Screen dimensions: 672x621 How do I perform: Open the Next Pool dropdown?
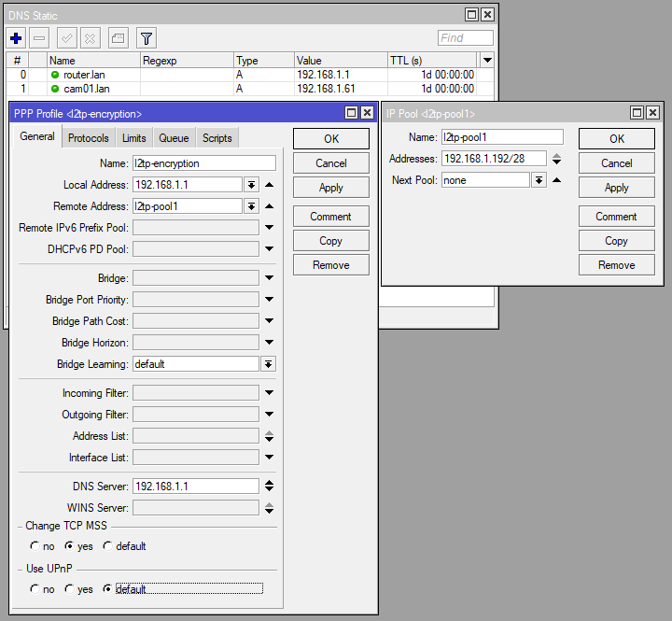tap(539, 180)
